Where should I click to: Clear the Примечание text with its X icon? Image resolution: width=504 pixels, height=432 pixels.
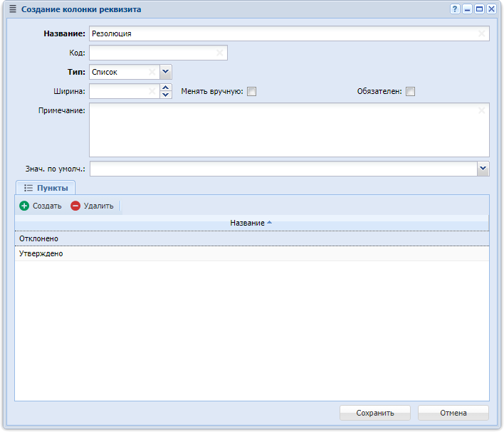point(481,110)
